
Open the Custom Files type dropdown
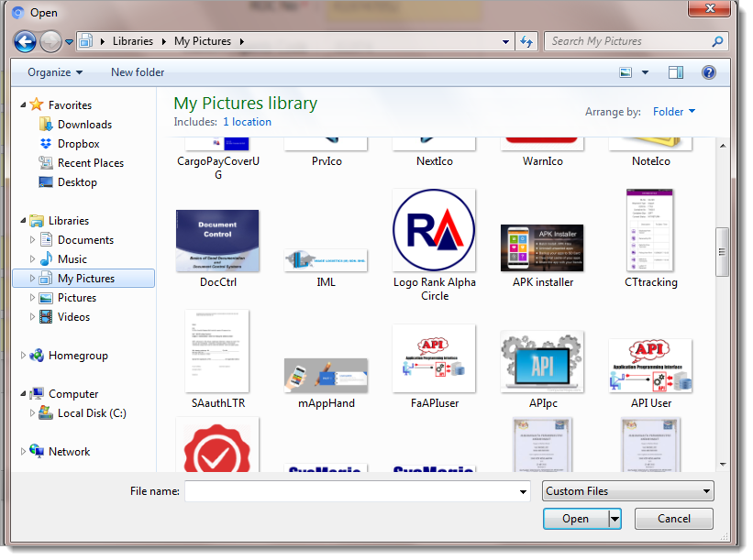point(627,491)
